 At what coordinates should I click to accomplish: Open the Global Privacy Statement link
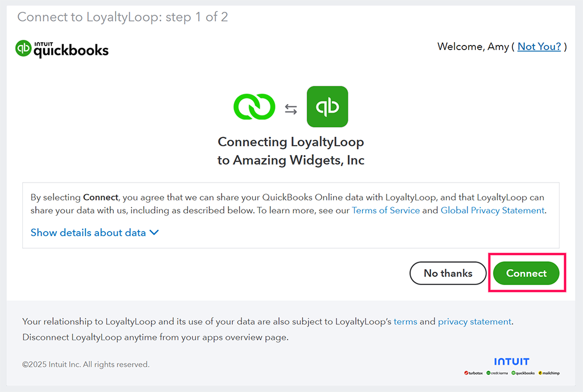click(x=492, y=211)
